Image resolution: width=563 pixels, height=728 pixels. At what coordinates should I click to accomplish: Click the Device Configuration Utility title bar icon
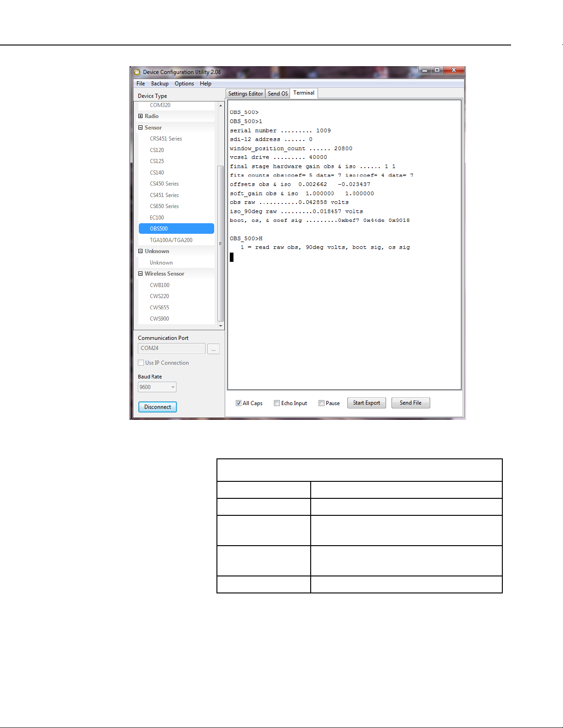(137, 72)
